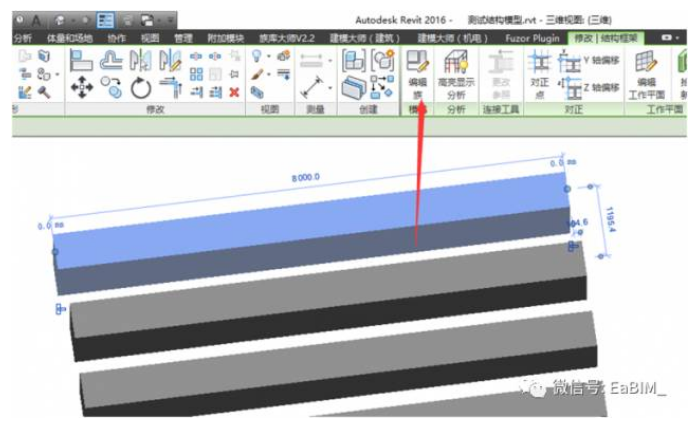
Task: Click the Selection Box icon
Action: coord(257,92)
